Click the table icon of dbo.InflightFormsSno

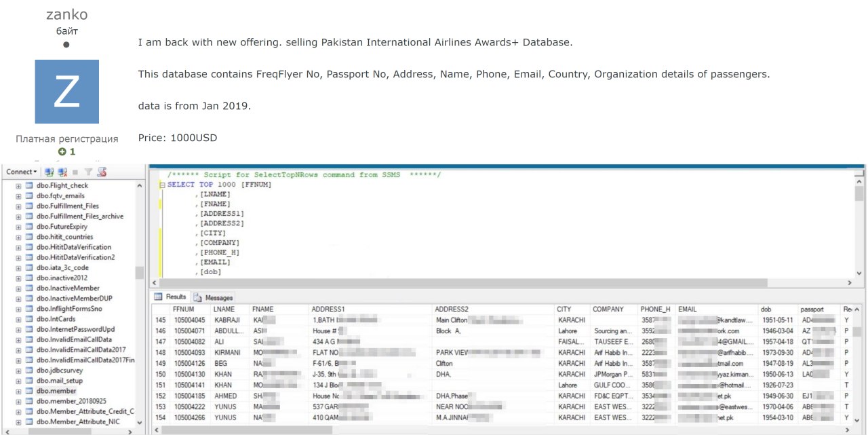point(29,309)
